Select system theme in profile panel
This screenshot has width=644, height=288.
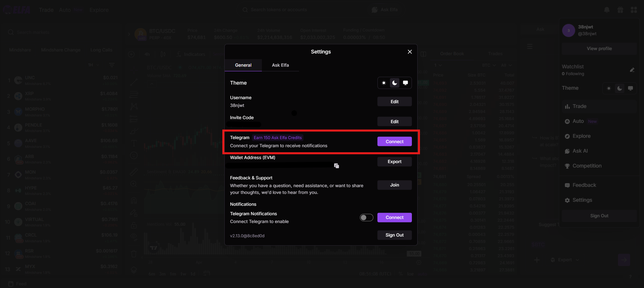(x=630, y=88)
